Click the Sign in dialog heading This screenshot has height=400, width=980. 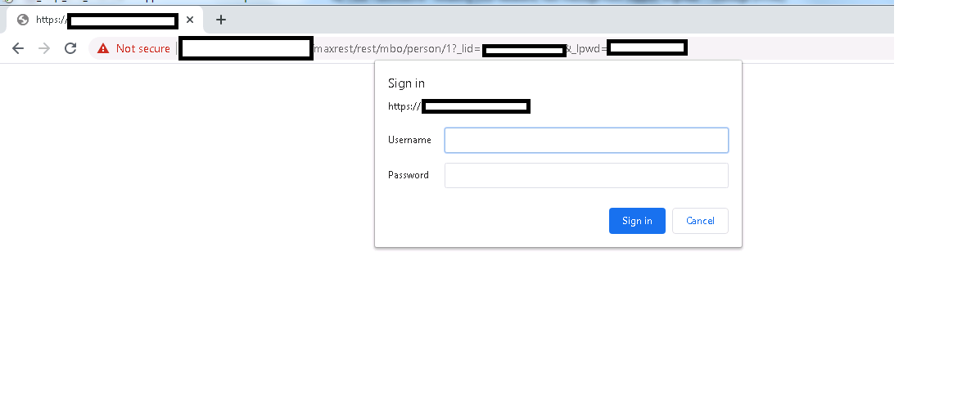(x=406, y=83)
